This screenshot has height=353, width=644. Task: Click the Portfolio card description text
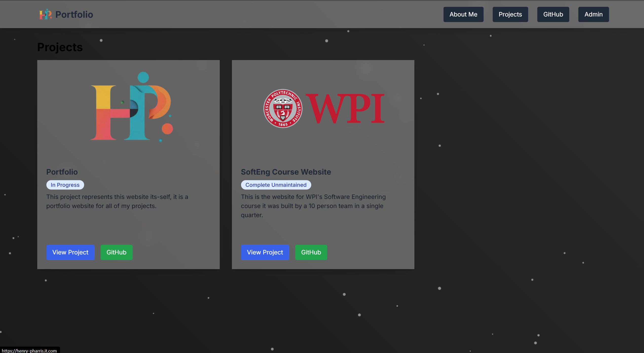pyautogui.click(x=117, y=201)
